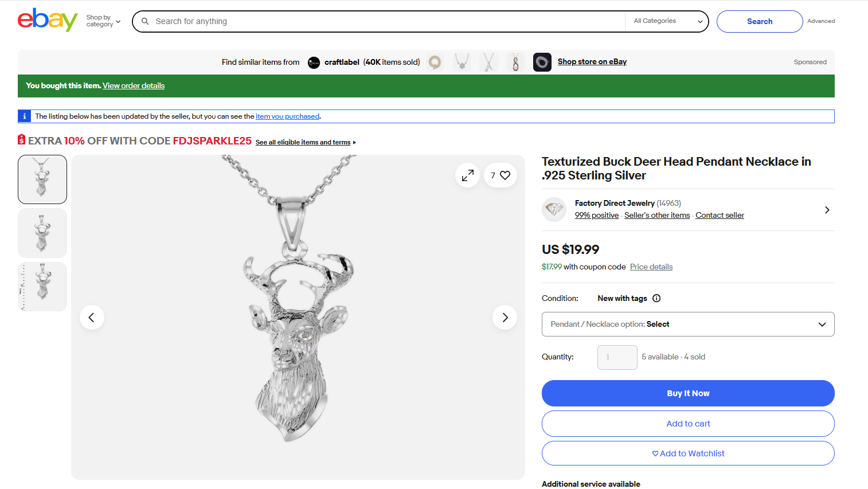Click the heart icon to watch item
The height and width of the screenshot is (489, 868).
tap(505, 175)
